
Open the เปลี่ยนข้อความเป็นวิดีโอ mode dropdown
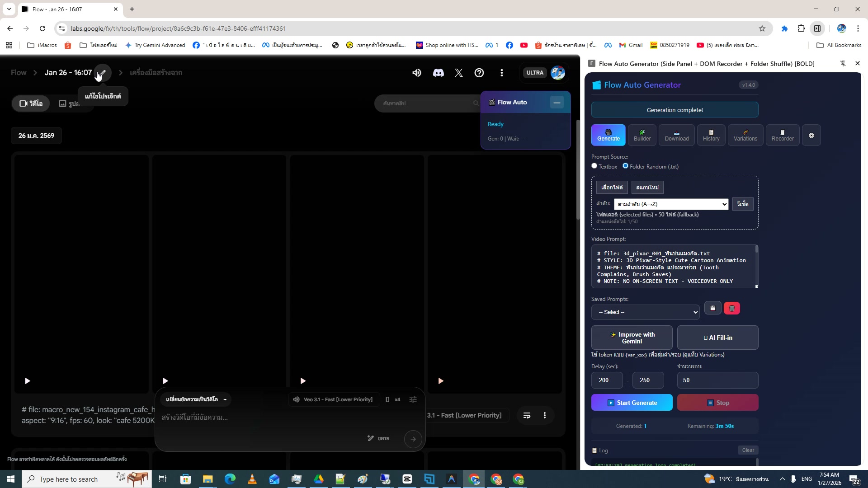(x=196, y=399)
